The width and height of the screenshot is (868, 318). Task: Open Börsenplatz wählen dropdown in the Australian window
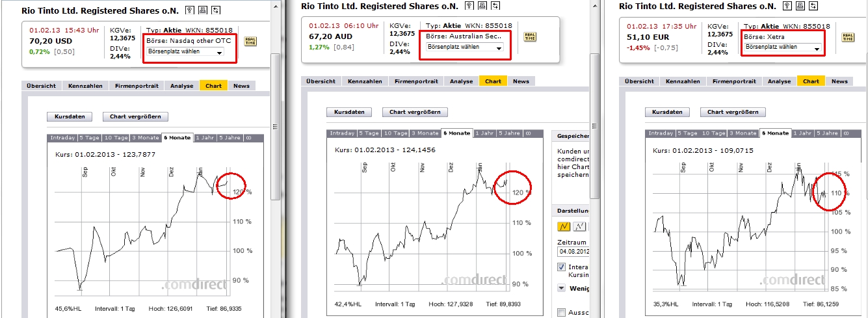click(464, 47)
